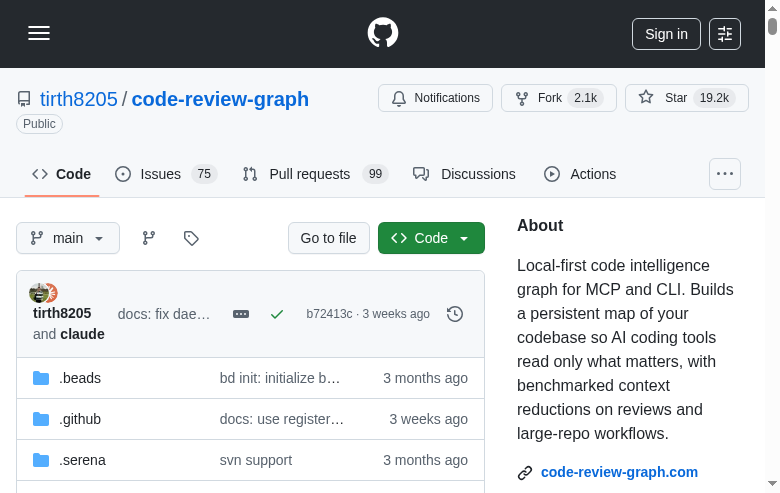Open the Discussions tab
Viewport: 780px width, 493px height.
(464, 174)
